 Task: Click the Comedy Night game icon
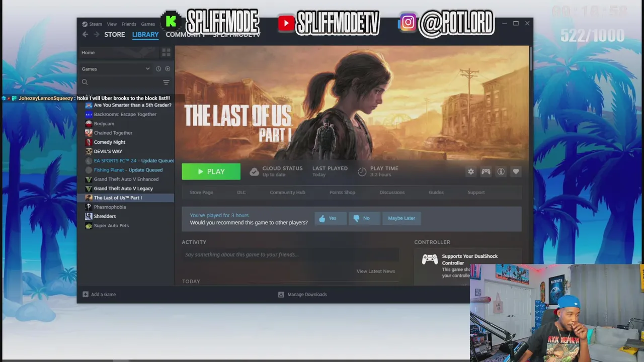[x=89, y=142]
